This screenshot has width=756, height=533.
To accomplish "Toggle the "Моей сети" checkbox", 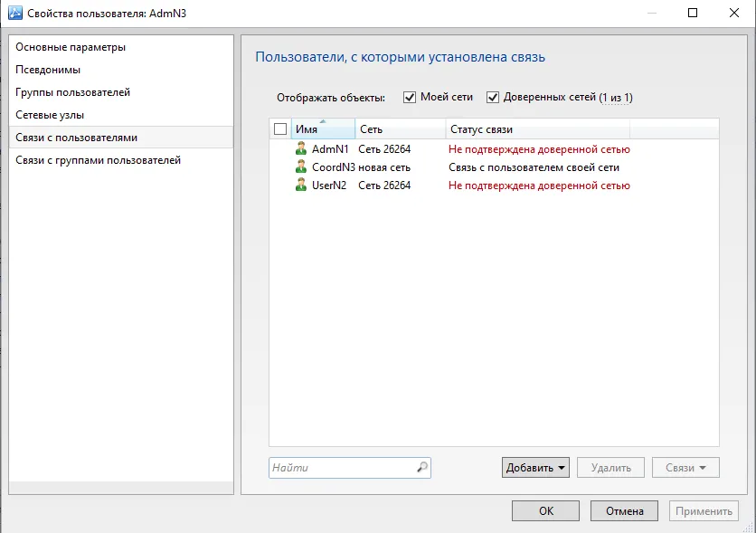I will coord(410,97).
